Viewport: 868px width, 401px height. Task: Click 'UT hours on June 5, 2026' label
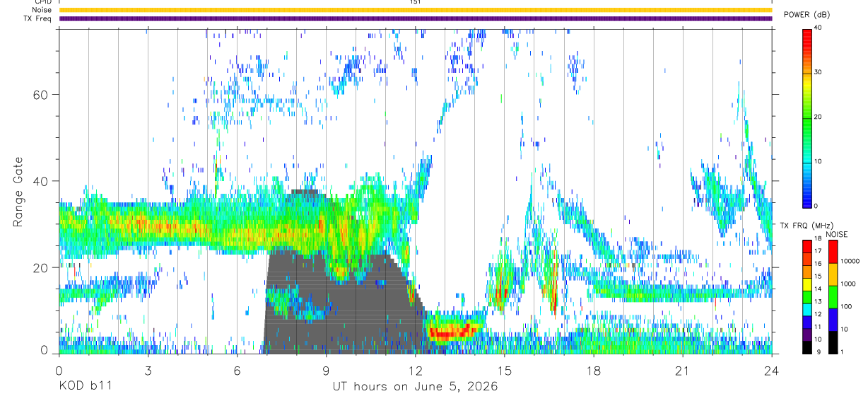click(x=416, y=387)
